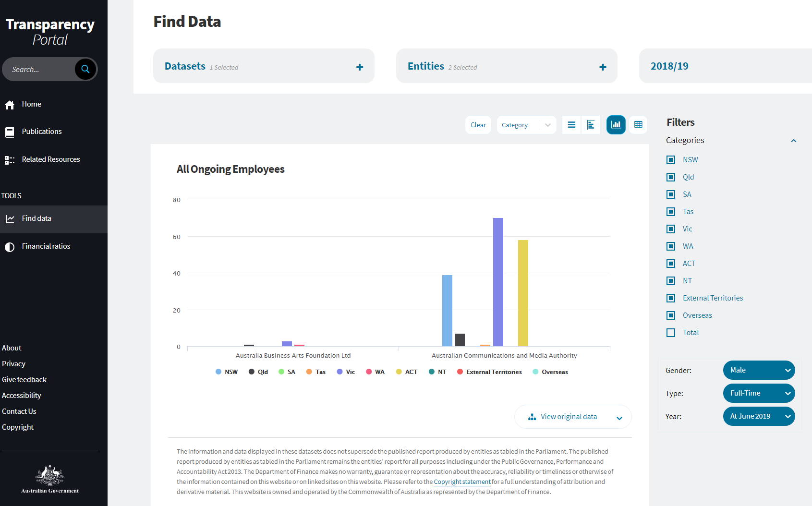Click the column chart view icon
The height and width of the screenshot is (506, 812).
(x=616, y=124)
